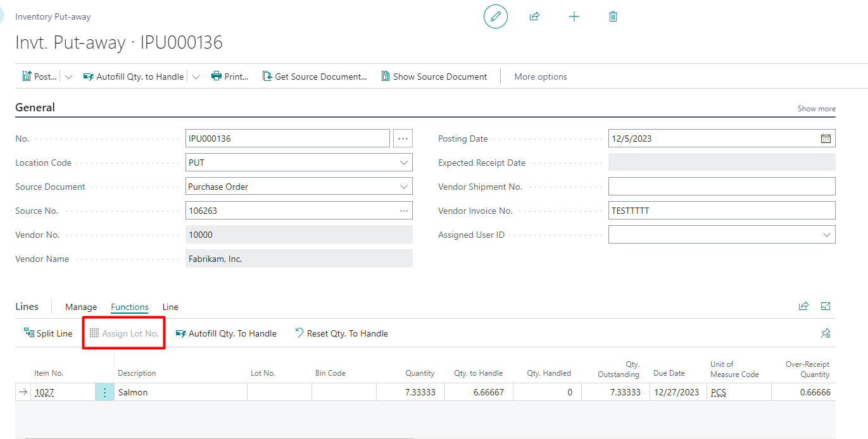Click the share icon in header

[x=534, y=16]
